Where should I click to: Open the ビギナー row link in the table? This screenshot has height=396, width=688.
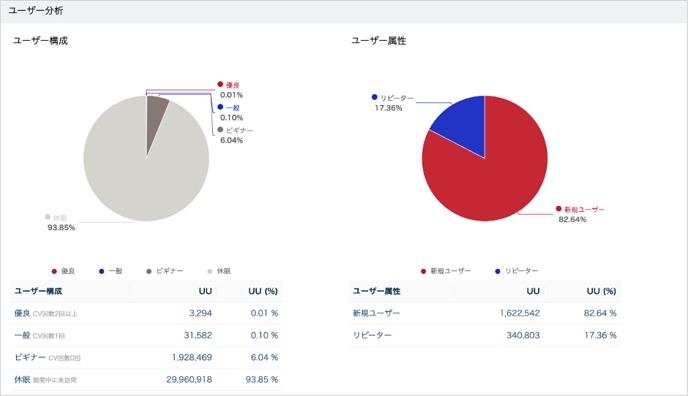point(30,357)
